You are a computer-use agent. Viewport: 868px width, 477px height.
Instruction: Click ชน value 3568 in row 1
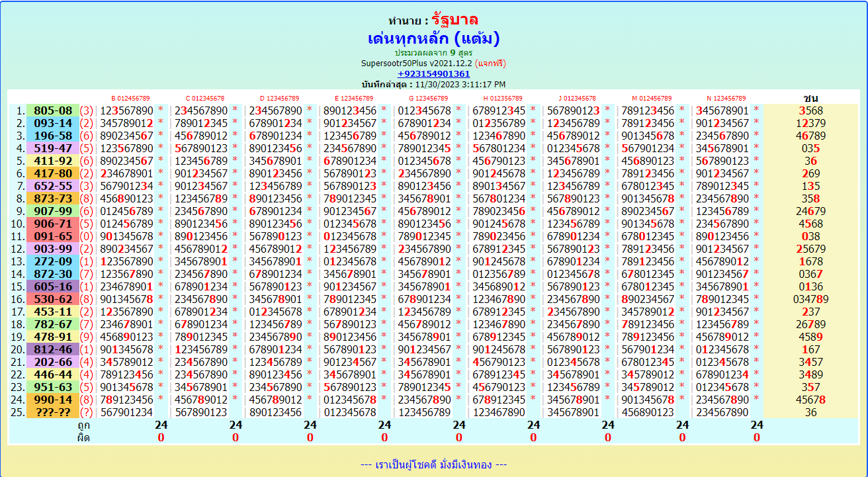point(810,110)
